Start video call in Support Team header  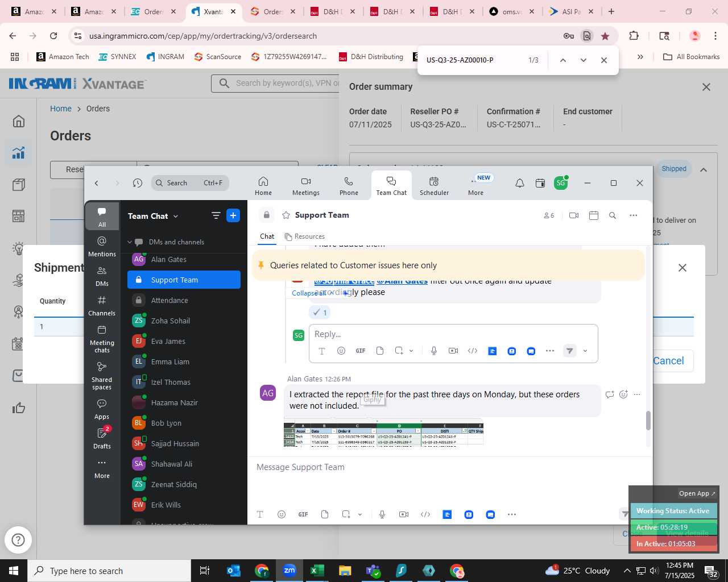coord(574,215)
